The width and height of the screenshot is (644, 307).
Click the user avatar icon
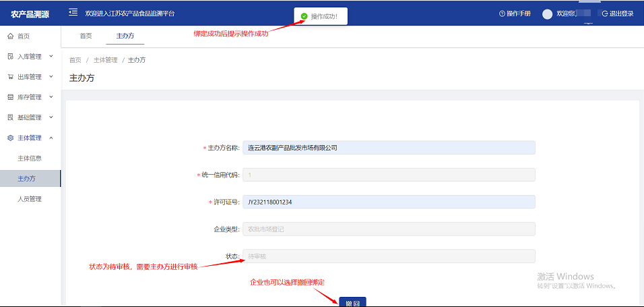pos(547,13)
